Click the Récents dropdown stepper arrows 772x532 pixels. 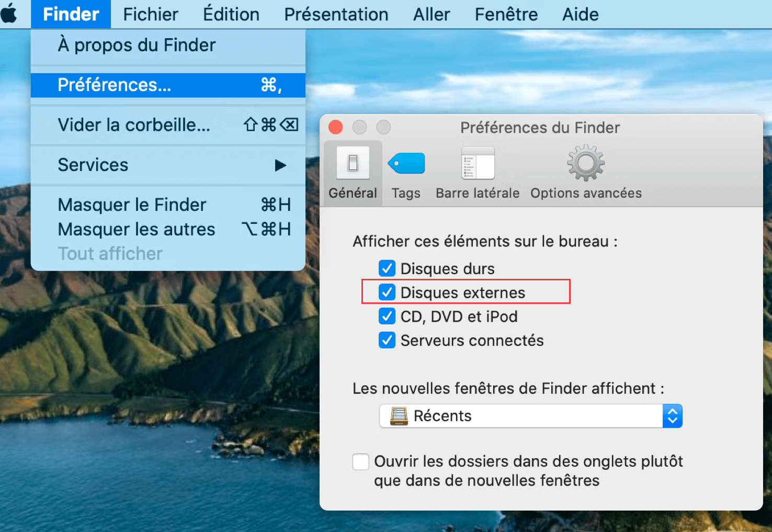[673, 416]
